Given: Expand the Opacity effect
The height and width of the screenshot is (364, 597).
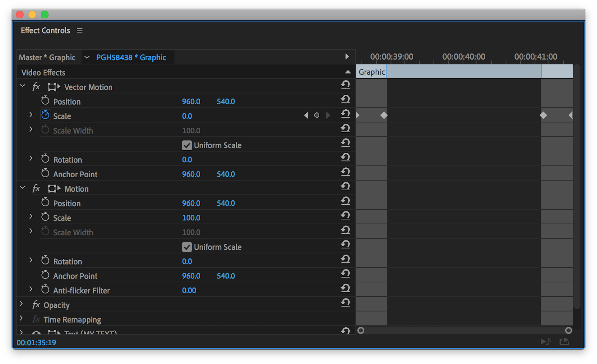Looking at the screenshot, I should (21, 304).
